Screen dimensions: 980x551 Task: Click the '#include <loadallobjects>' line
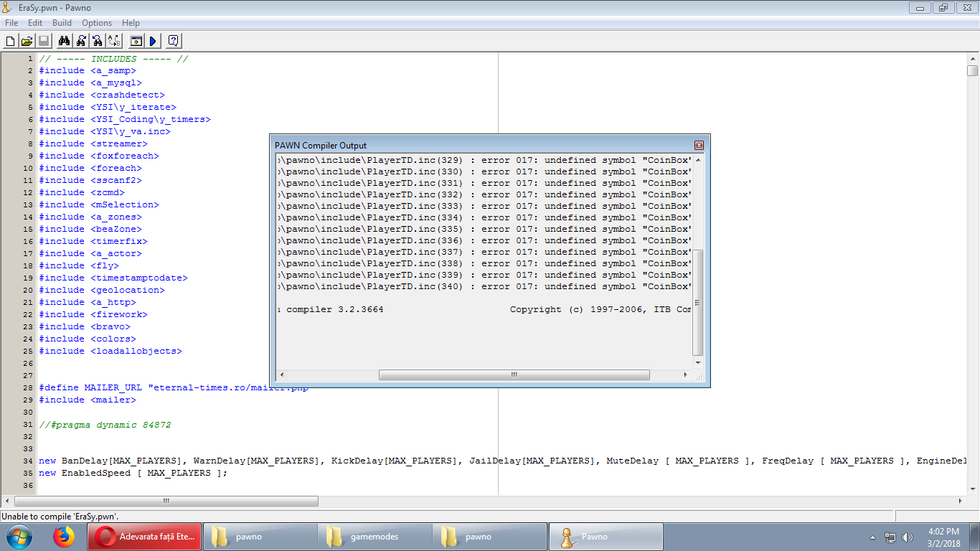coord(110,351)
